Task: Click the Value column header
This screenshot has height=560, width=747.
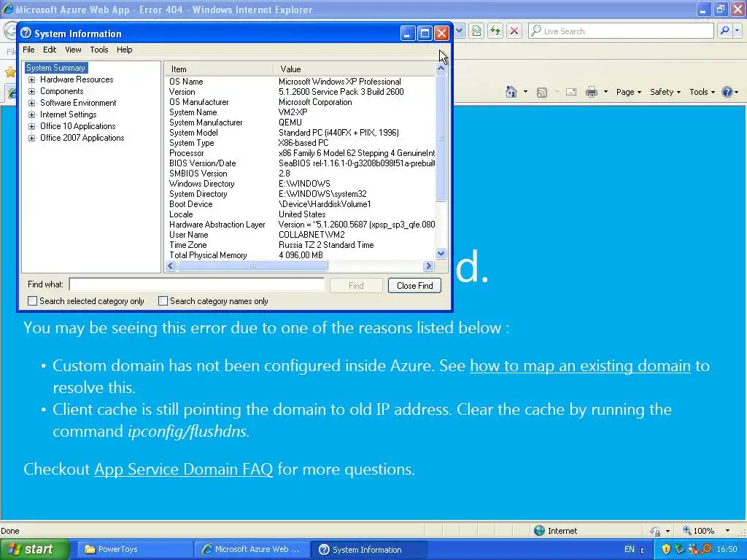Action: coord(355,69)
